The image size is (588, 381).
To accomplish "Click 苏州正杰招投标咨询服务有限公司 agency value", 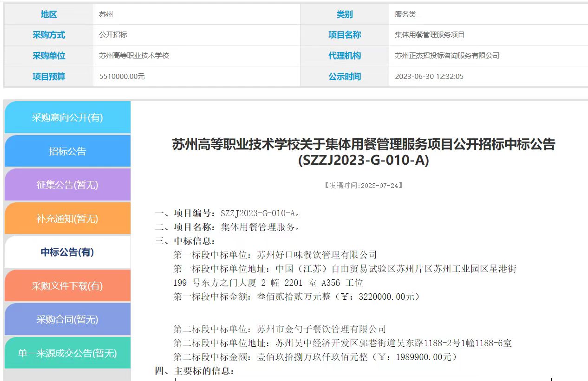I will point(447,56).
